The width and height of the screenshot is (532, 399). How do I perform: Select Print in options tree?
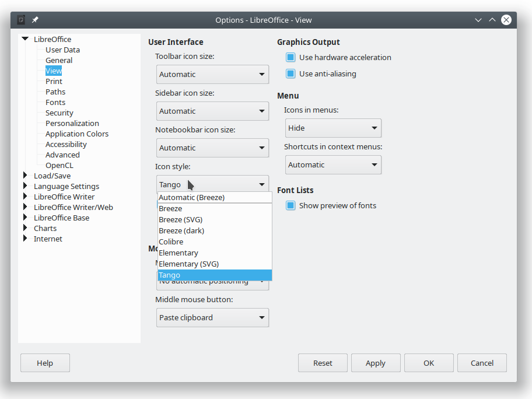pyautogui.click(x=54, y=82)
